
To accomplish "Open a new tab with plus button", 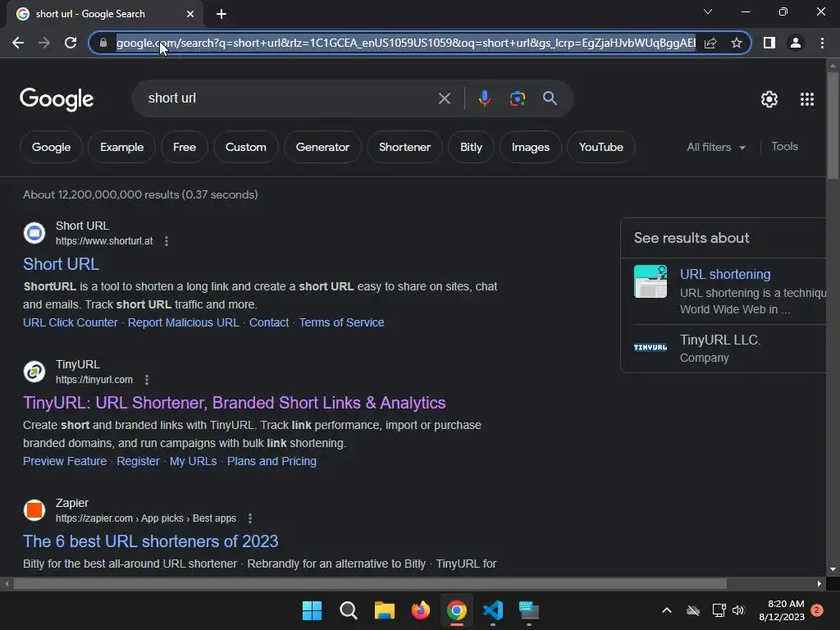I will tap(221, 14).
